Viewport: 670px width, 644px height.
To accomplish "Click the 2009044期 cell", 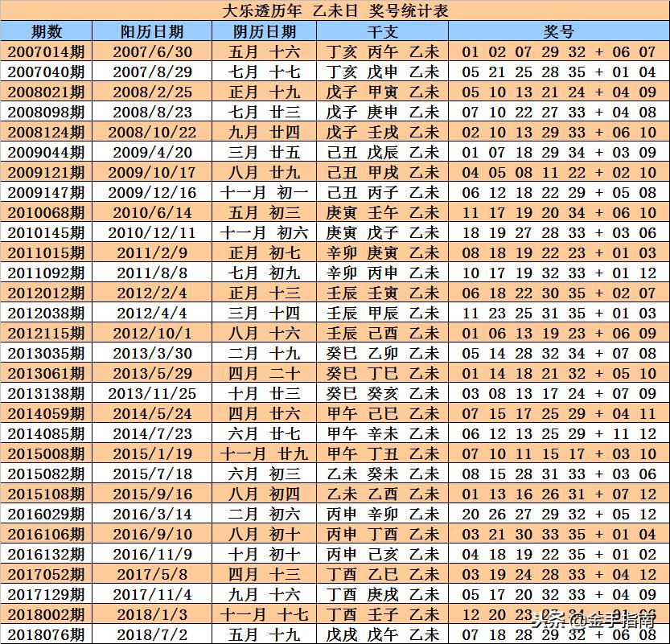I will click(x=46, y=152).
